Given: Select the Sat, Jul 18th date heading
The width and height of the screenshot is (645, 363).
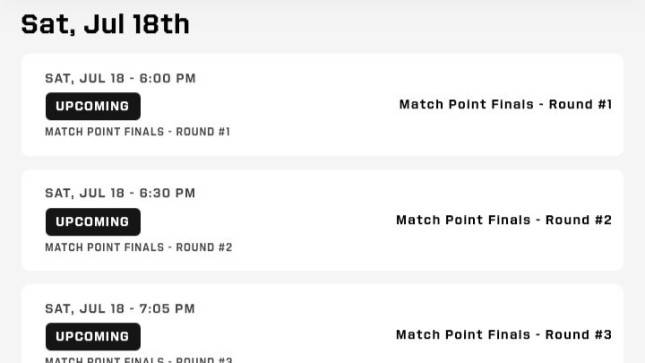Looking at the screenshot, I should [x=105, y=24].
